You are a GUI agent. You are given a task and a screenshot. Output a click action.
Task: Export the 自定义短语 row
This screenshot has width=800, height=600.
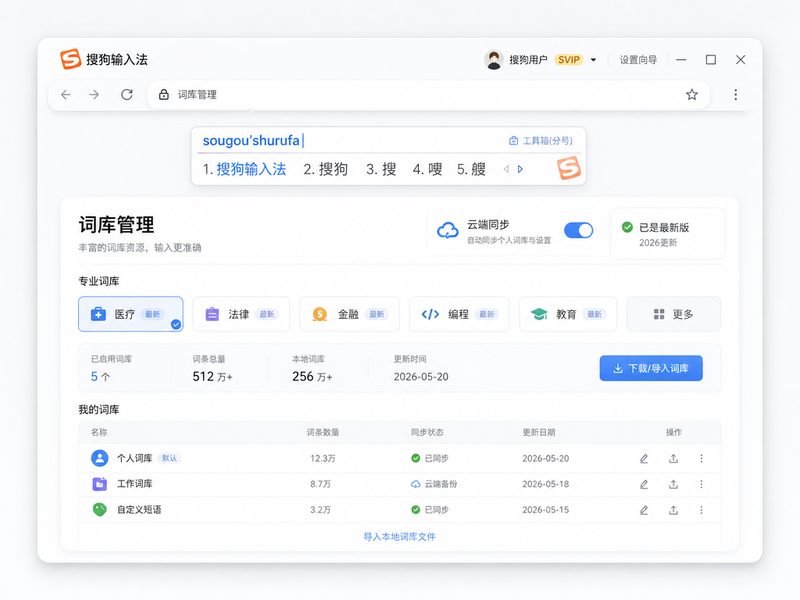(673, 510)
